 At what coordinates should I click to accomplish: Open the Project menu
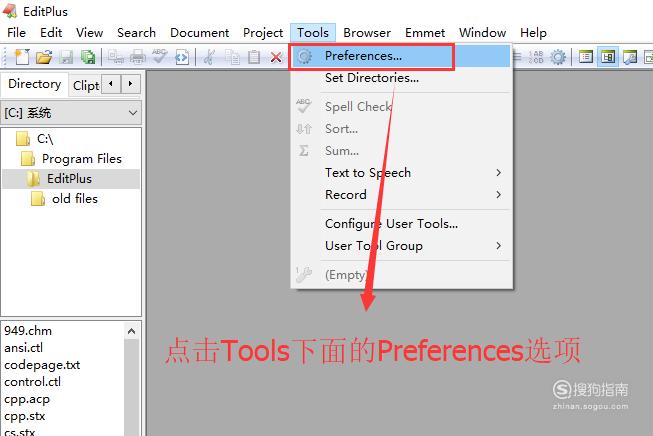tap(263, 32)
